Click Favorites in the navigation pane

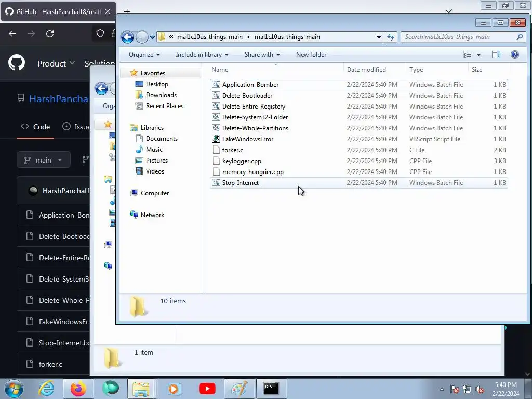pyautogui.click(x=153, y=73)
